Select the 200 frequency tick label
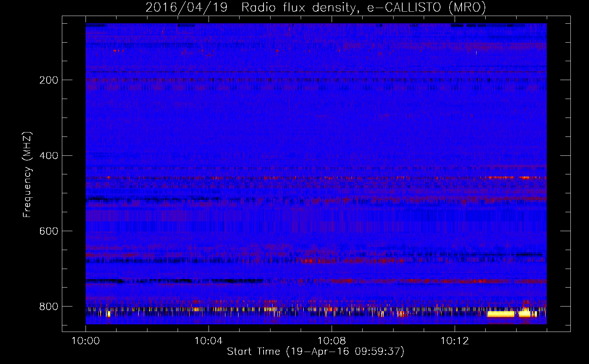 click(x=49, y=80)
